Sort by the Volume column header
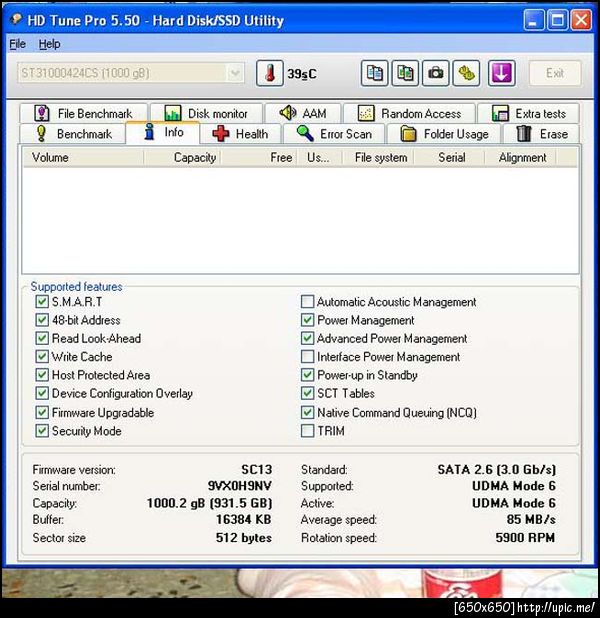The image size is (600, 618). point(83,158)
